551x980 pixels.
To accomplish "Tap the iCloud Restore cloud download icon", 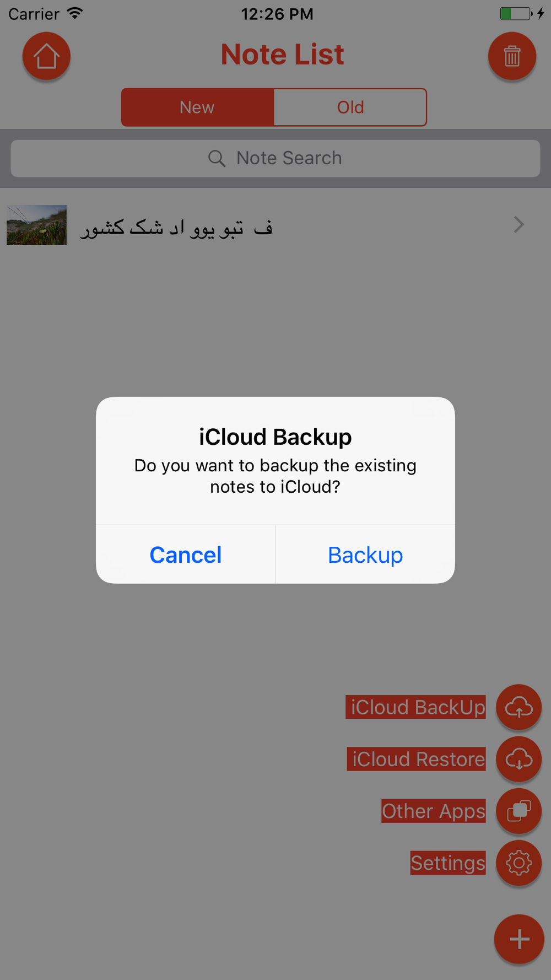I will point(518,759).
